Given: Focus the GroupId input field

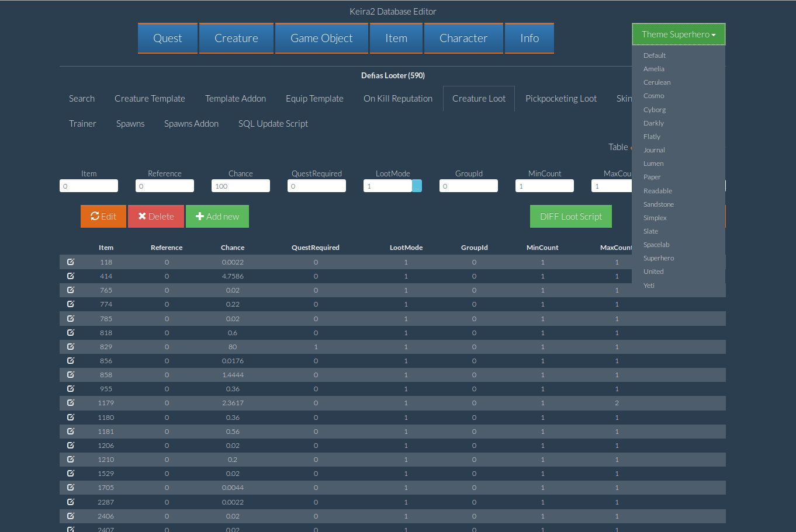Looking at the screenshot, I should [469, 186].
